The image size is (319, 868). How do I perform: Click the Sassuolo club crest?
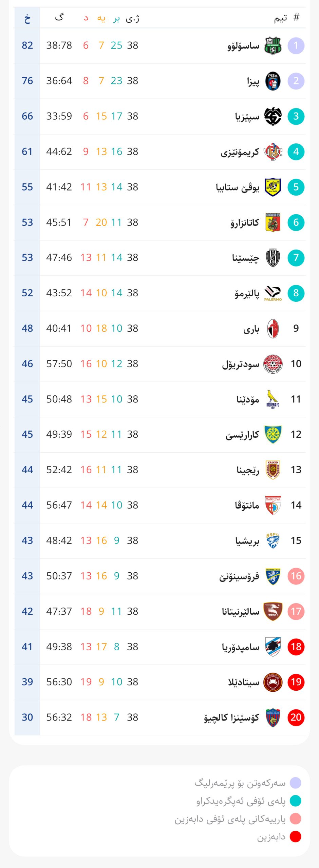tap(273, 45)
